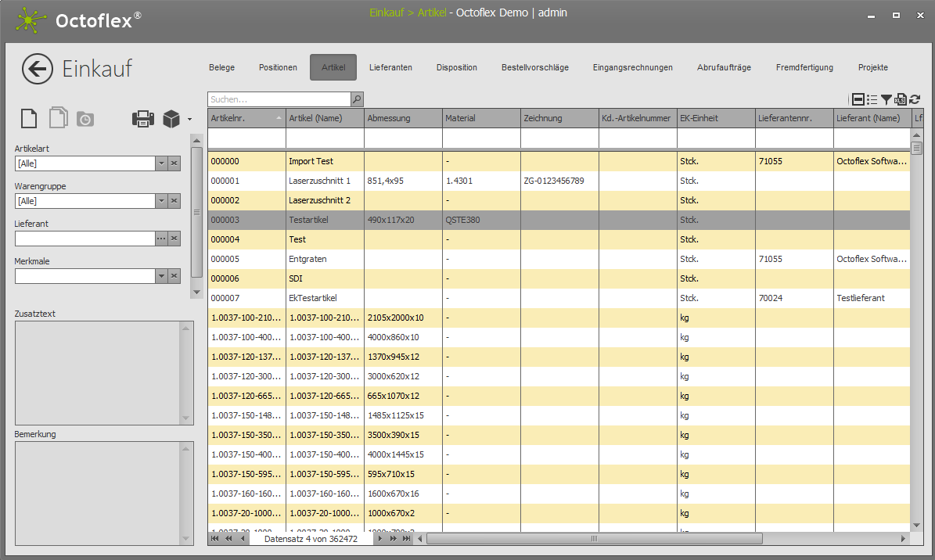
Task: Click the funnel filter icon above table
Action: coord(886,99)
